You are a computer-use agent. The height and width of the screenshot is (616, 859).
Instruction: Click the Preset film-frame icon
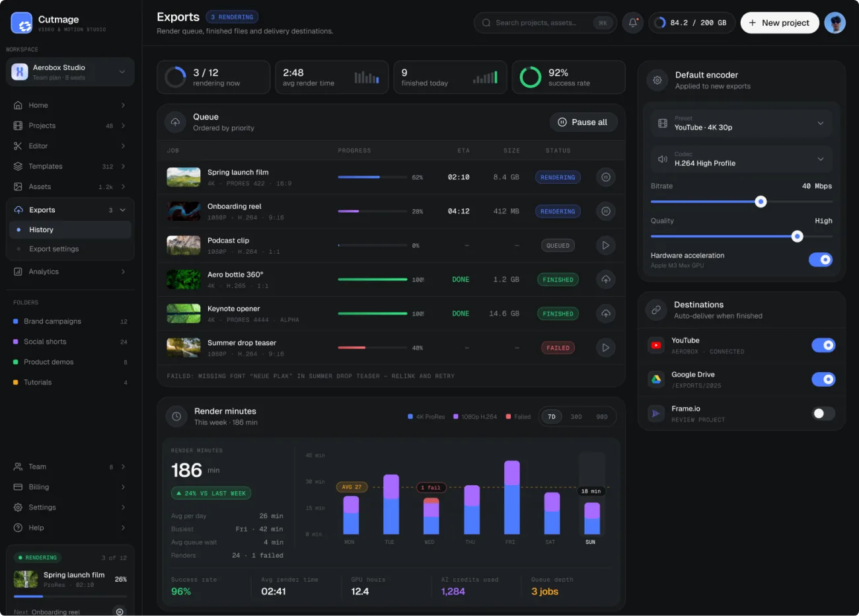[663, 123]
